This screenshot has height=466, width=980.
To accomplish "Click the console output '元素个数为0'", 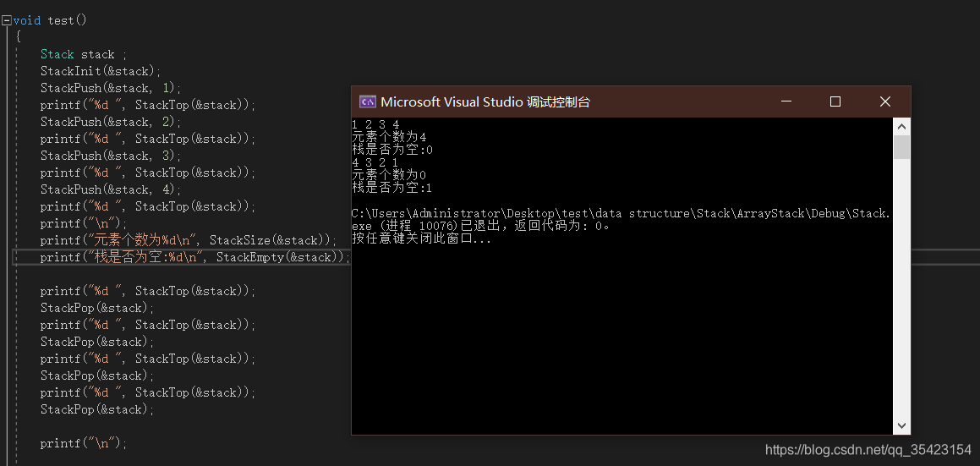I will point(389,175).
